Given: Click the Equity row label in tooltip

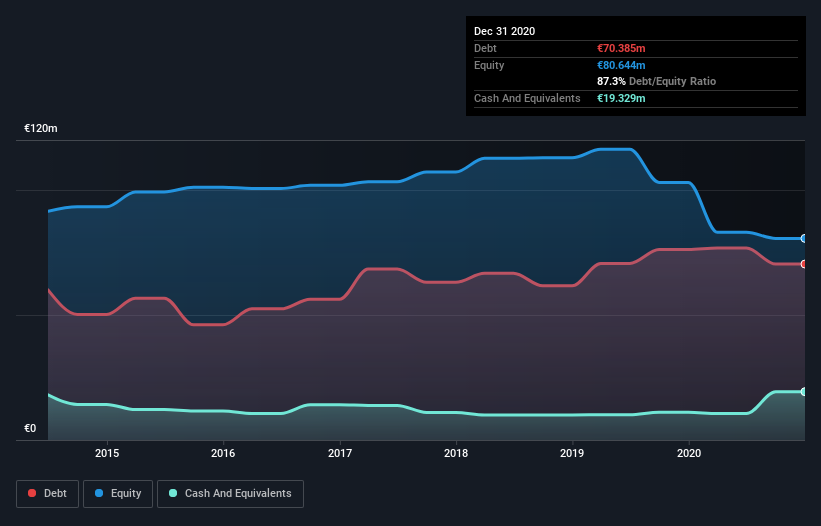Looking at the screenshot, I should 489,65.
